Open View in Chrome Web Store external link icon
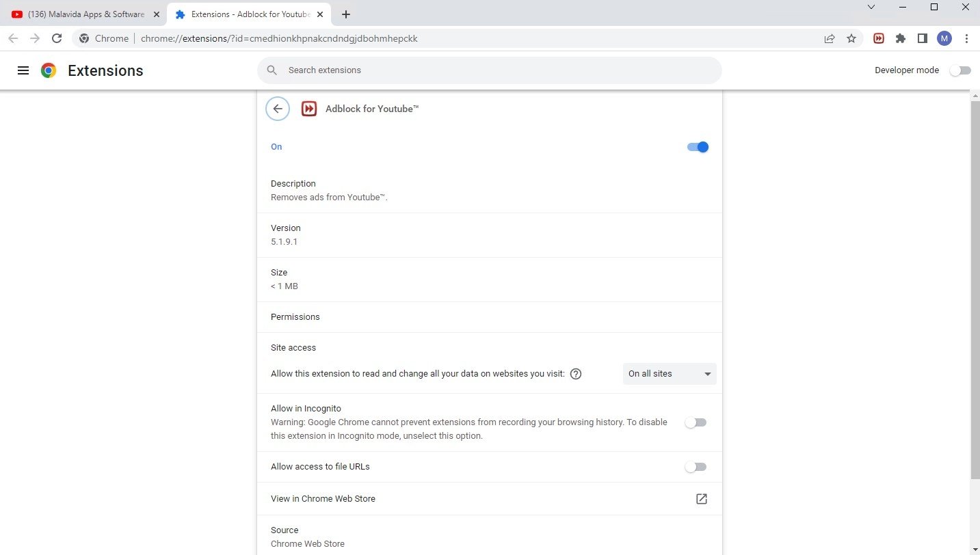 click(701, 499)
